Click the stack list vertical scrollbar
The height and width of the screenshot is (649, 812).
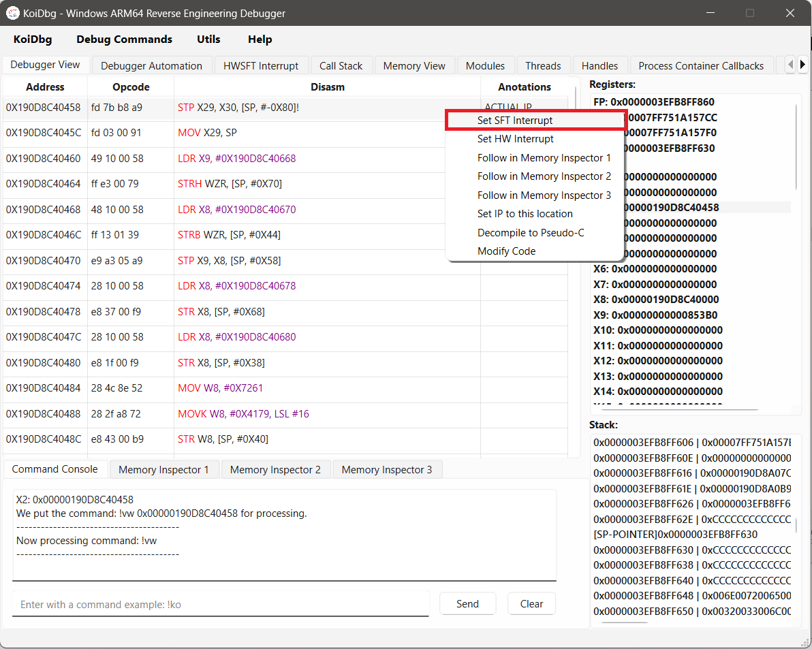pos(796,525)
